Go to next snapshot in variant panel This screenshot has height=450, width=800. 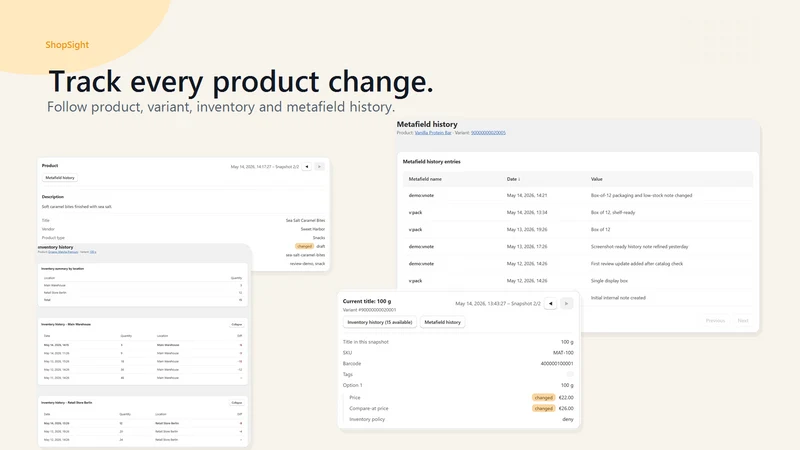click(x=566, y=304)
